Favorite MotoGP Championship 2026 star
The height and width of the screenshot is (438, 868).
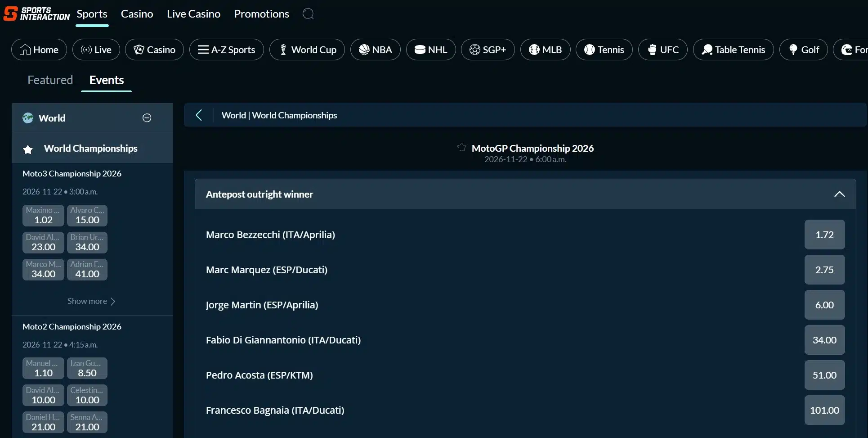461,147
